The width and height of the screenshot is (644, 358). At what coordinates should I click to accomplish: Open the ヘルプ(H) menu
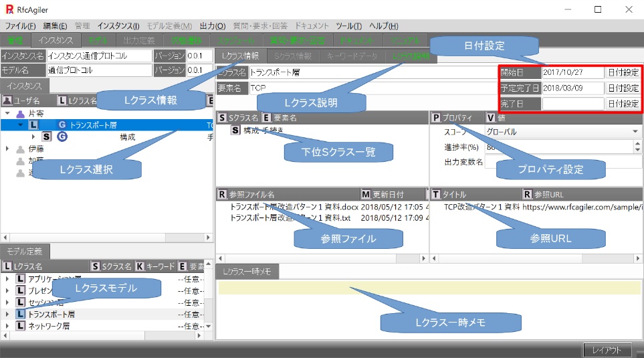click(x=384, y=26)
